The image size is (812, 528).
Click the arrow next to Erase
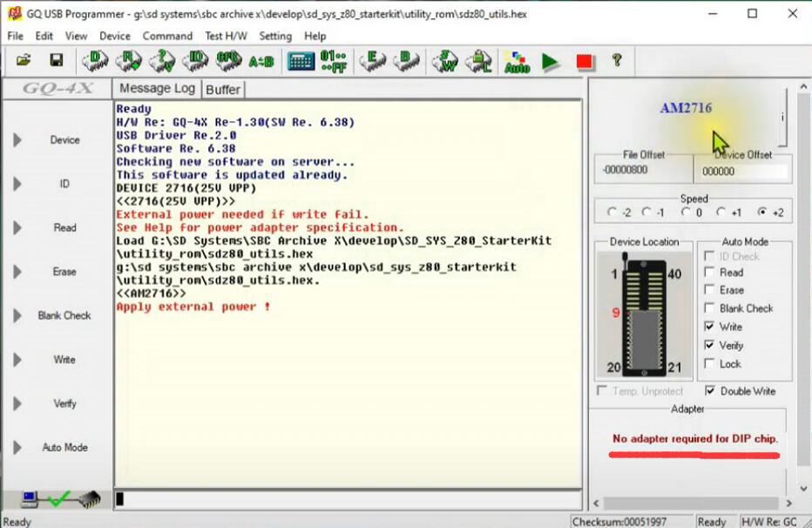tap(17, 272)
